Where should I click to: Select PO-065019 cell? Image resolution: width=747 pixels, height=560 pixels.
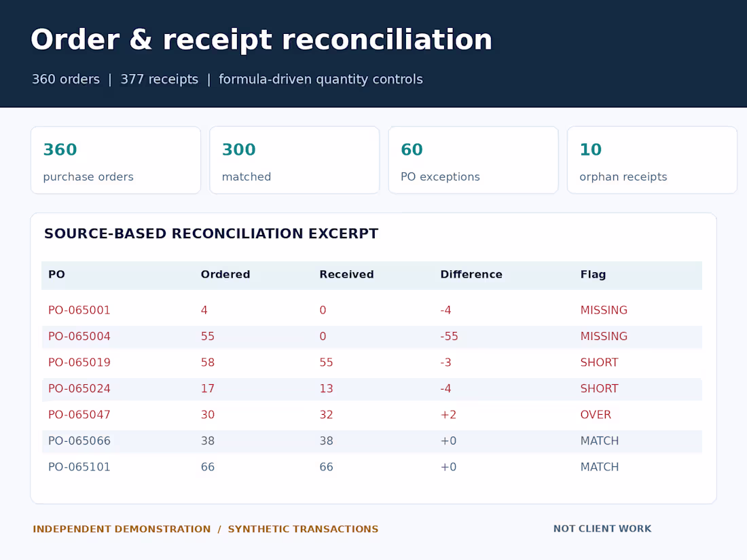coord(79,362)
